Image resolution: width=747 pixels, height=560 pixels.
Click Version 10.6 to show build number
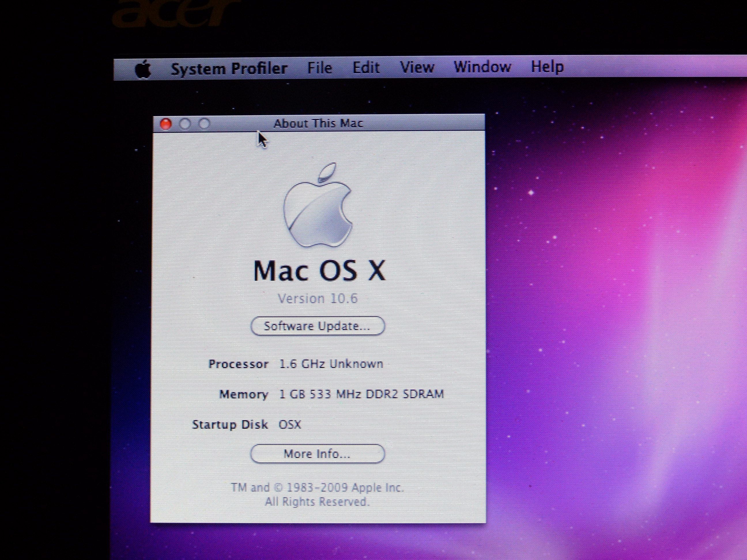317,298
